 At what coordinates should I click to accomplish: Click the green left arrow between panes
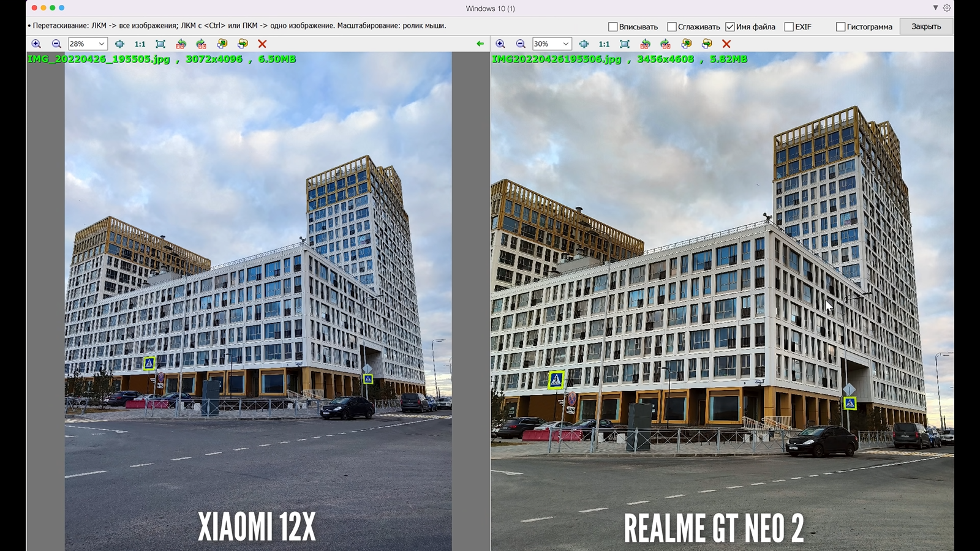point(480,43)
